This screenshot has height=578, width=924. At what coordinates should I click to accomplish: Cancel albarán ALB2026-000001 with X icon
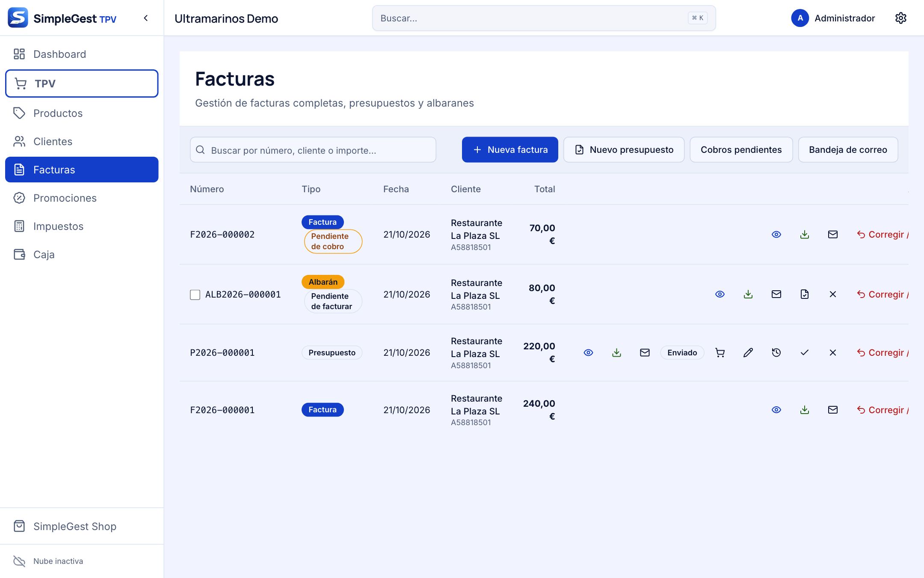pyautogui.click(x=833, y=294)
